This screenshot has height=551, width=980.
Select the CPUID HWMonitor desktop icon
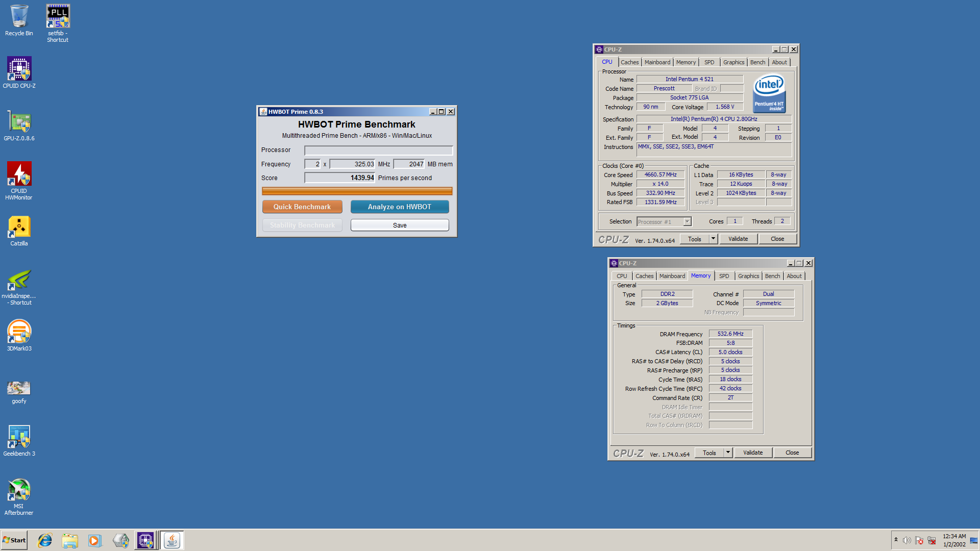click(x=19, y=181)
